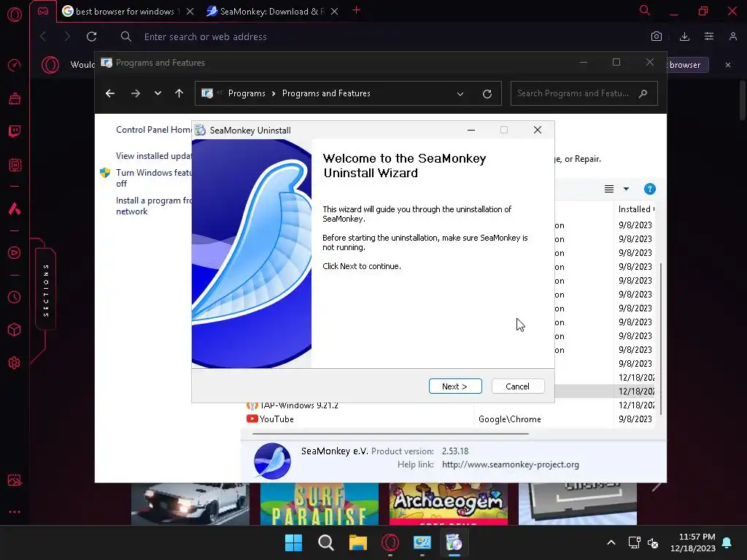Viewport: 747px width, 560px height.
Task: Click Programs breadcrumb in address path
Action: tap(247, 93)
